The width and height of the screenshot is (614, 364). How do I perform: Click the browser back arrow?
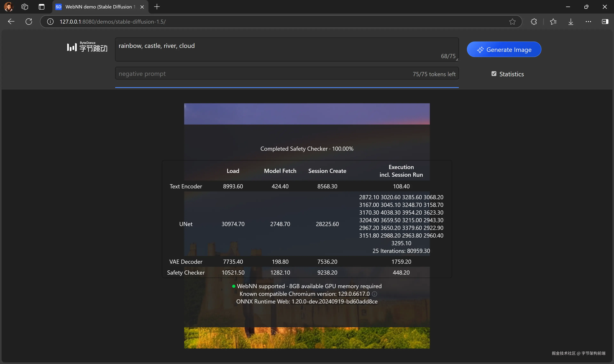pos(11,22)
